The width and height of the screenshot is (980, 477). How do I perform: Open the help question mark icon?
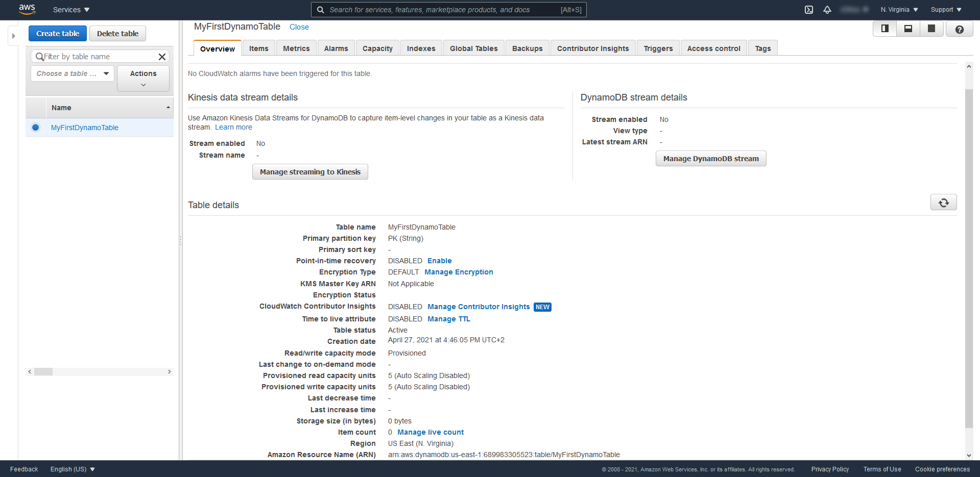(x=960, y=30)
